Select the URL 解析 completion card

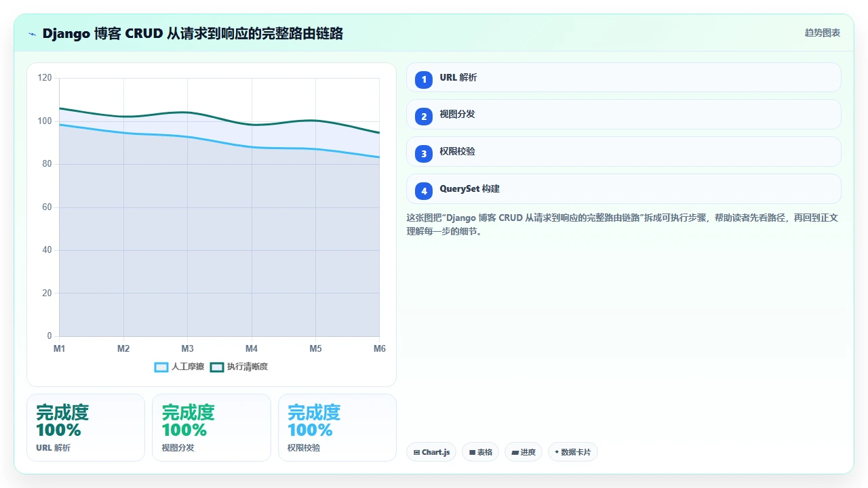coord(85,428)
